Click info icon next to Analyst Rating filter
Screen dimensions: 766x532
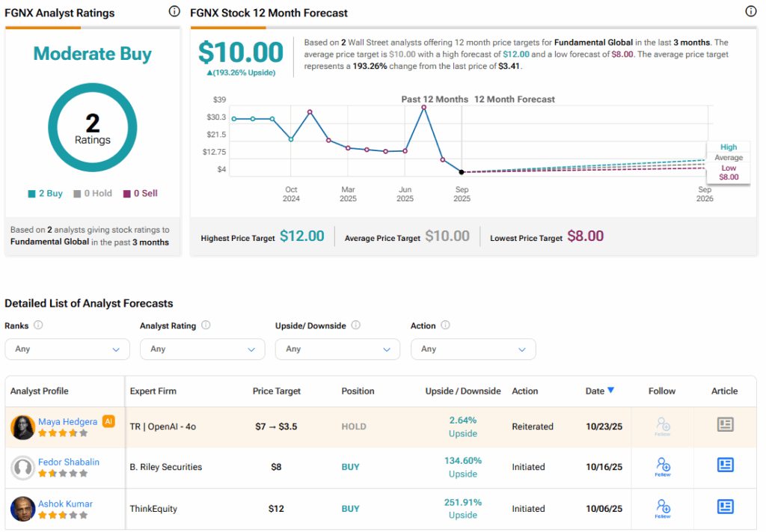206,325
